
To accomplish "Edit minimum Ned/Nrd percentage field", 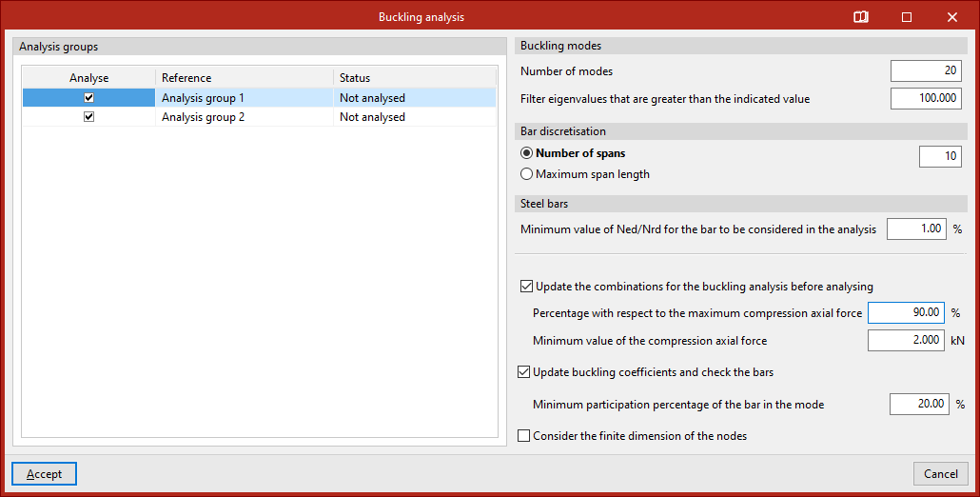I will click(916, 229).
